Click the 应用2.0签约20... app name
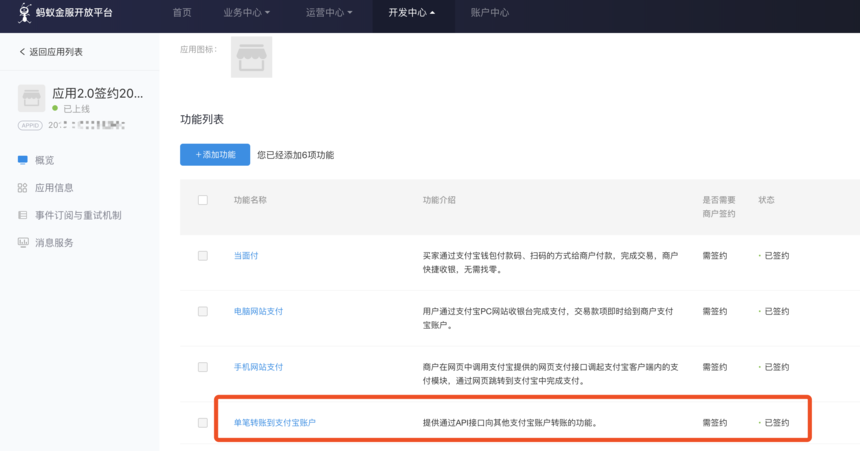The height and width of the screenshot is (451, 860). (x=98, y=93)
